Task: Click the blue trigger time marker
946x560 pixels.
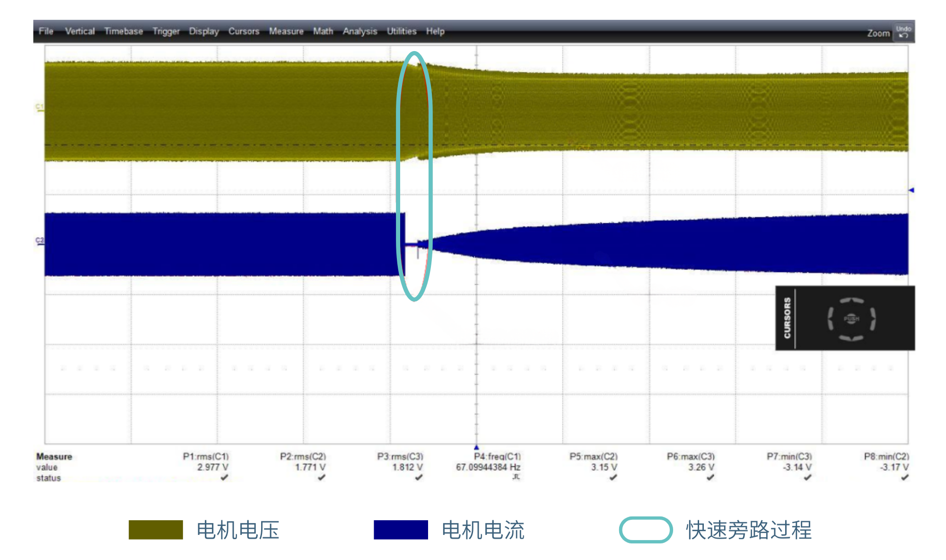Action: pyautogui.click(x=476, y=447)
